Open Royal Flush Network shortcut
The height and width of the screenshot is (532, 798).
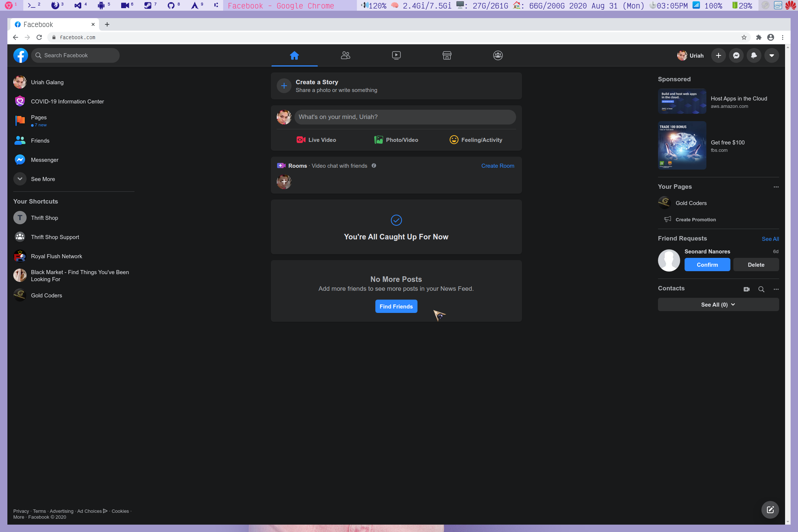tap(74, 256)
